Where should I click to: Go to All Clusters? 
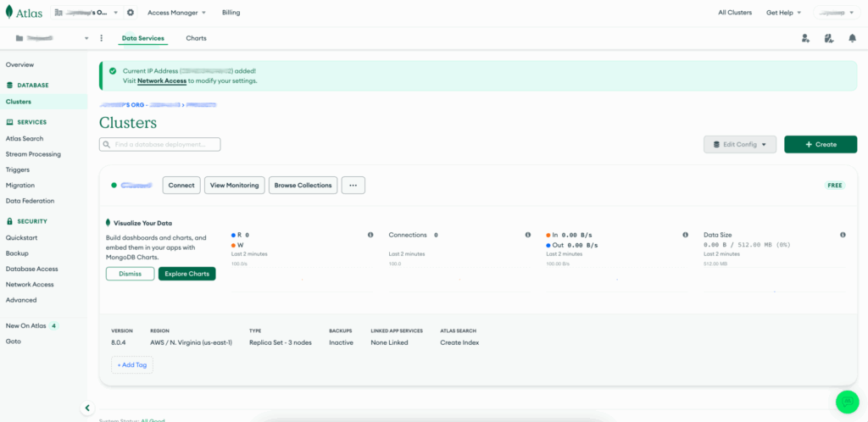click(x=735, y=12)
